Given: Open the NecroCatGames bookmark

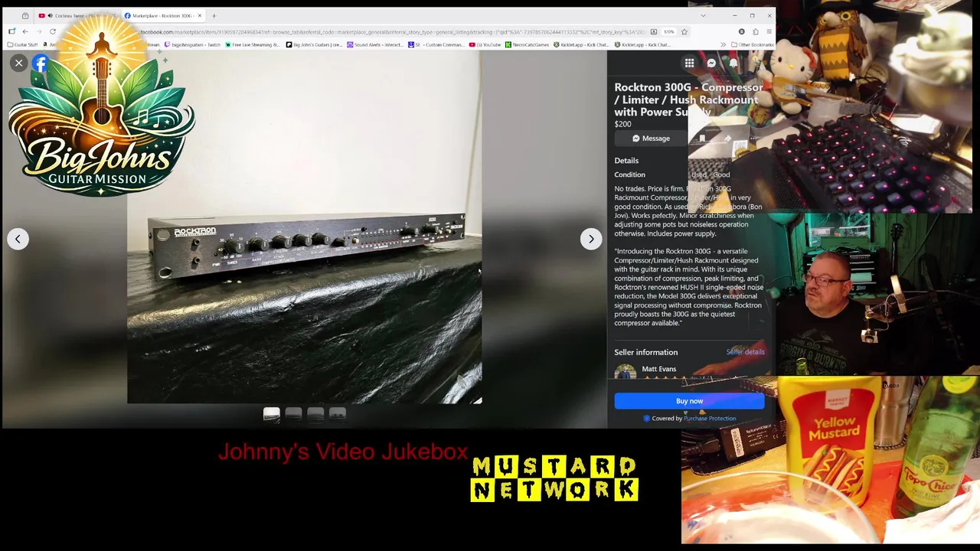Looking at the screenshot, I should [x=528, y=45].
